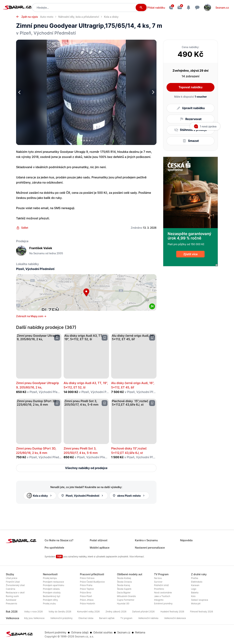
Task: Click the Topovat nabídku button
Action: coord(190,87)
